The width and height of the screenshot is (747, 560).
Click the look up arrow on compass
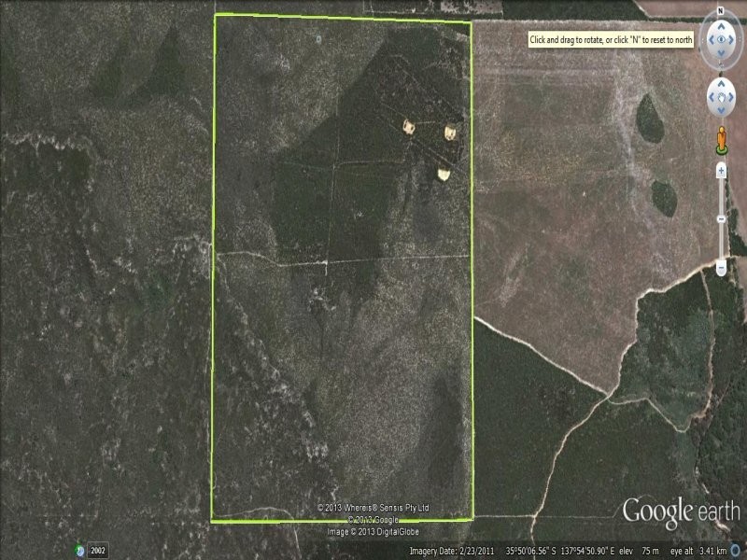(721, 25)
